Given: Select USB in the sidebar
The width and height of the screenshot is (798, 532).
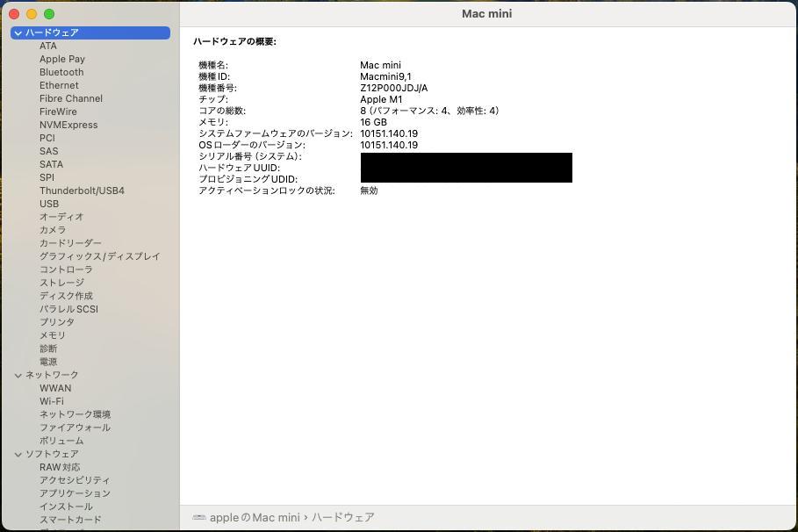Looking at the screenshot, I should pos(49,204).
